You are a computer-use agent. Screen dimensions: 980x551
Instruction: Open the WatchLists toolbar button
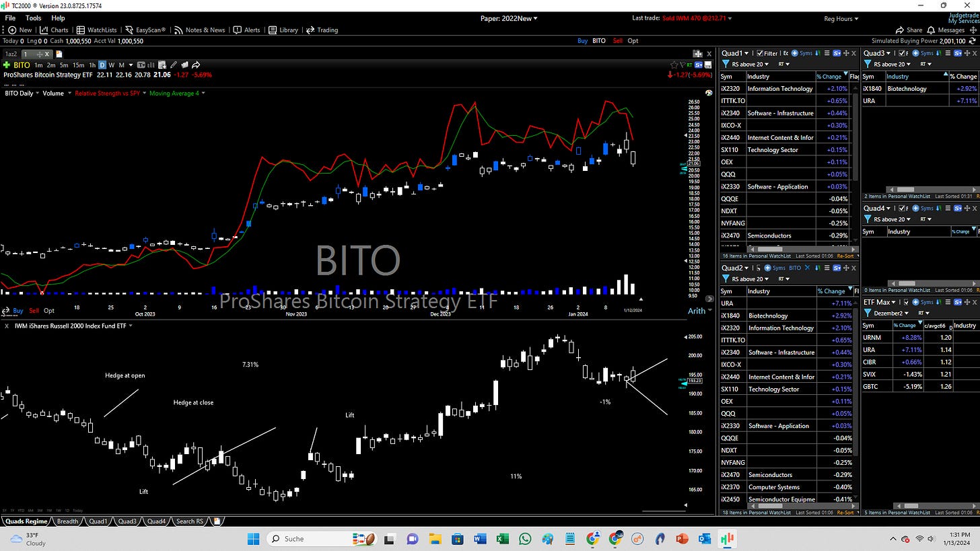point(97,30)
